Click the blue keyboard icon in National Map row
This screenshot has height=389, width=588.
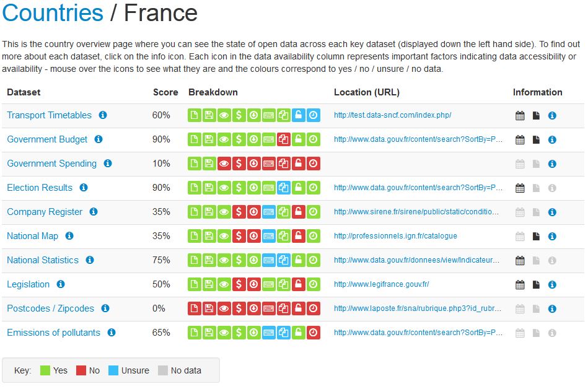click(269, 236)
